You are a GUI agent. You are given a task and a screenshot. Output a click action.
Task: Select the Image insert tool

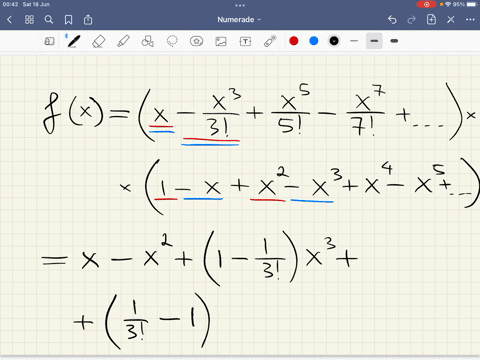[221, 41]
